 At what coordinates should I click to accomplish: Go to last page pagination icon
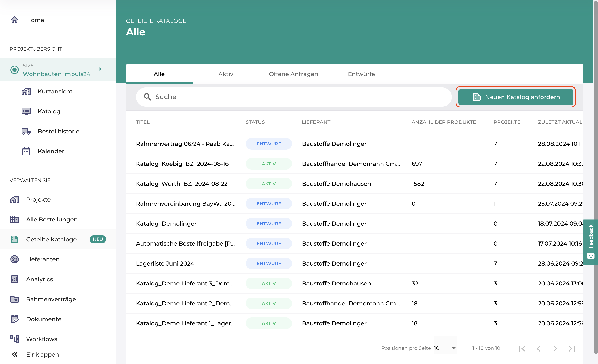coord(572,348)
